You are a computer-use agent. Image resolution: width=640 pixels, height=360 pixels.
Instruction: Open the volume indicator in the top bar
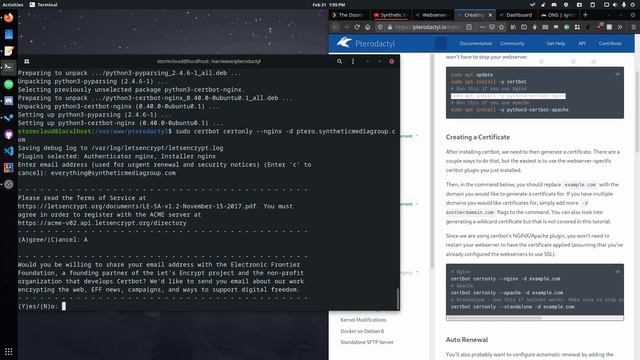615,4
